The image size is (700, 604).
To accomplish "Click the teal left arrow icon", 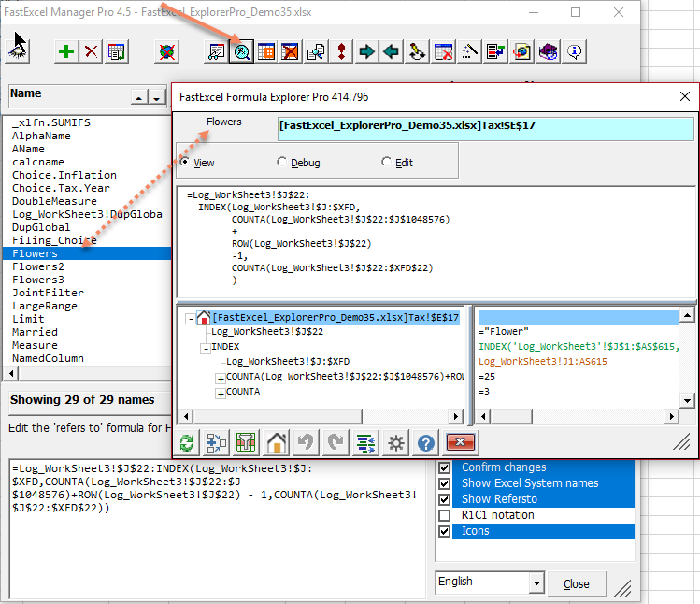I will [x=392, y=51].
